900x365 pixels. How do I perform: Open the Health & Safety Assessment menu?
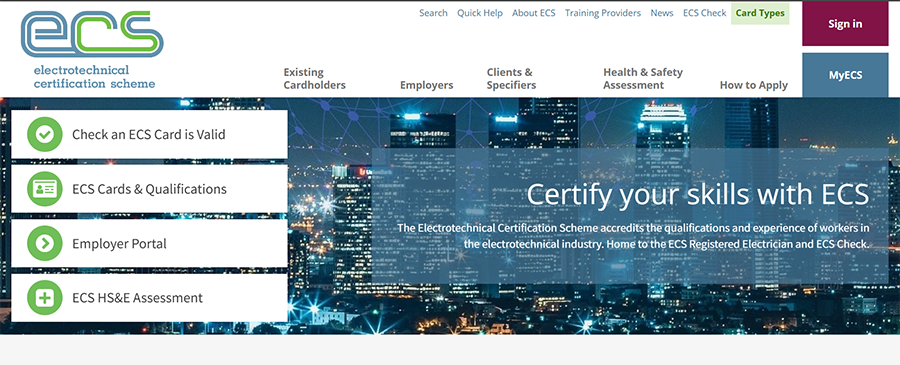click(x=643, y=79)
